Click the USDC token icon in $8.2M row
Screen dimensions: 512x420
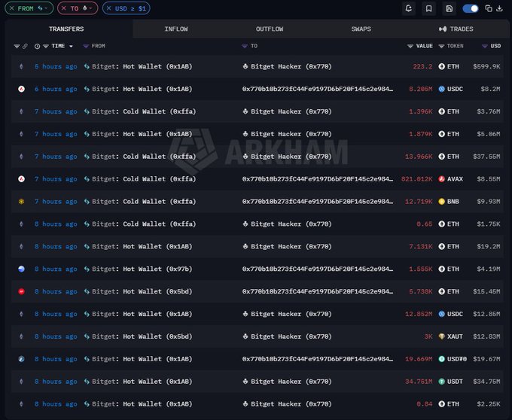click(441, 89)
